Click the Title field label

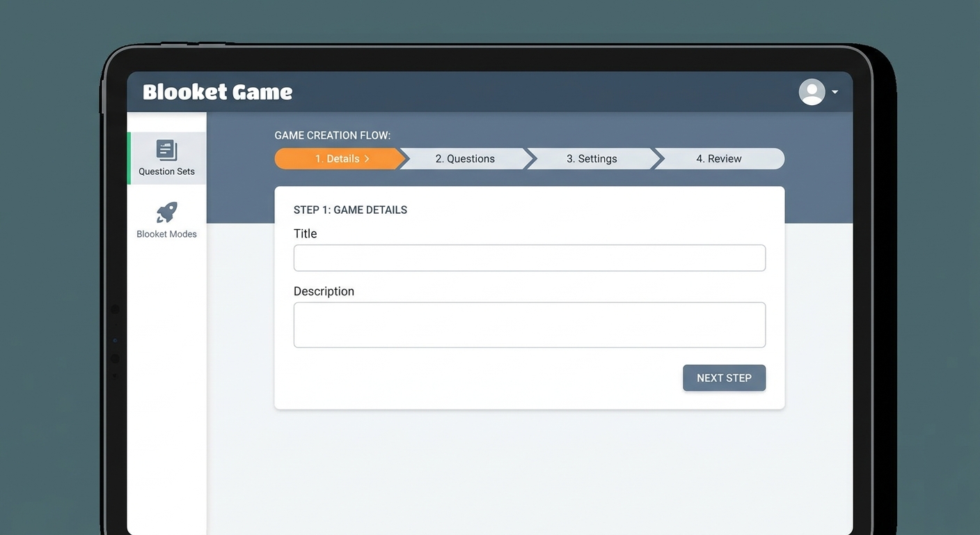pos(305,233)
